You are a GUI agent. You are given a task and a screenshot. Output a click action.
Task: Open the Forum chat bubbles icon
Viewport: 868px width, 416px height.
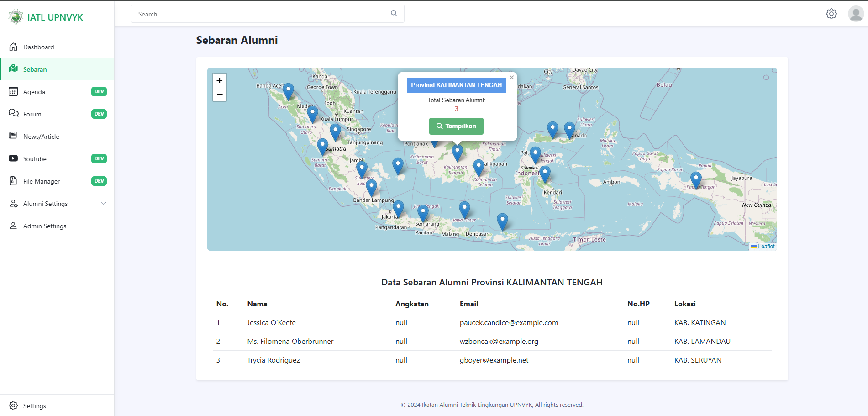point(13,113)
